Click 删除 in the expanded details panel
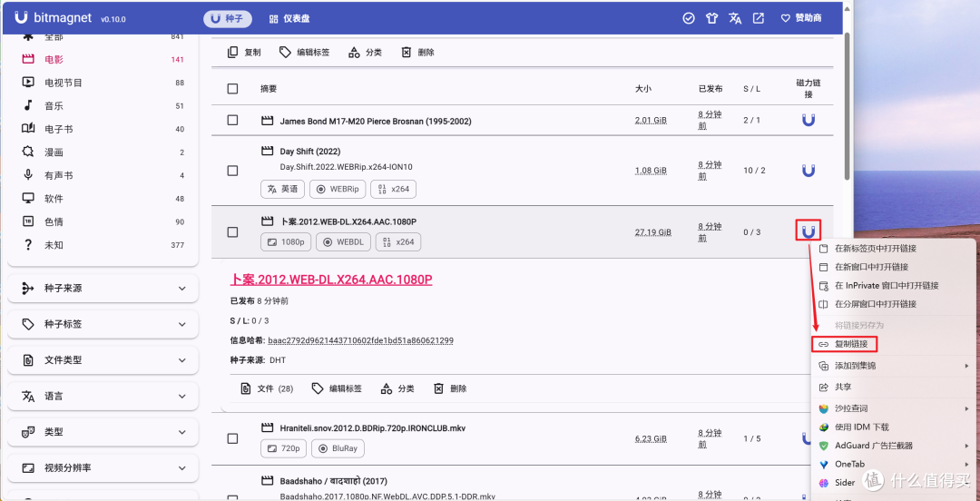Screen dimensions: 980x501 [x=450, y=388]
